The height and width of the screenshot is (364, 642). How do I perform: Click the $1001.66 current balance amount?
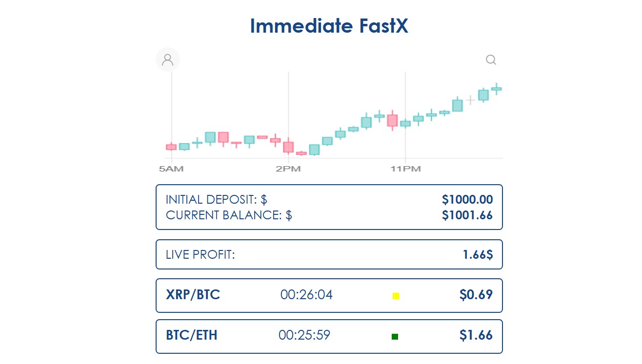[x=467, y=215]
